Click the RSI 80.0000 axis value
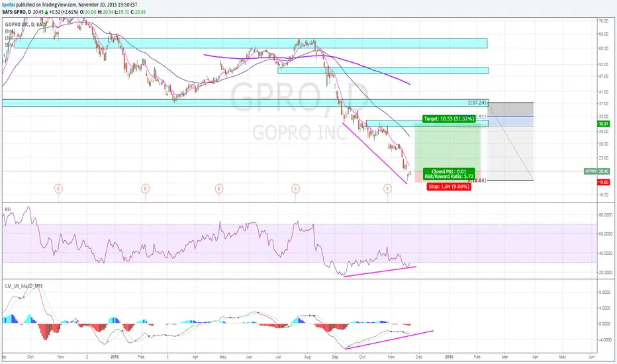This screenshot has width=617, height=364. tap(605, 215)
